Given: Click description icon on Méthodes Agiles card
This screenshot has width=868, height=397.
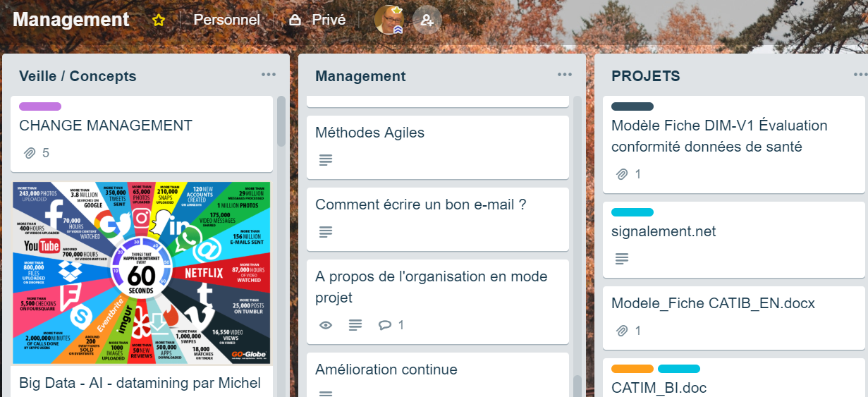Looking at the screenshot, I should (x=326, y=160).
